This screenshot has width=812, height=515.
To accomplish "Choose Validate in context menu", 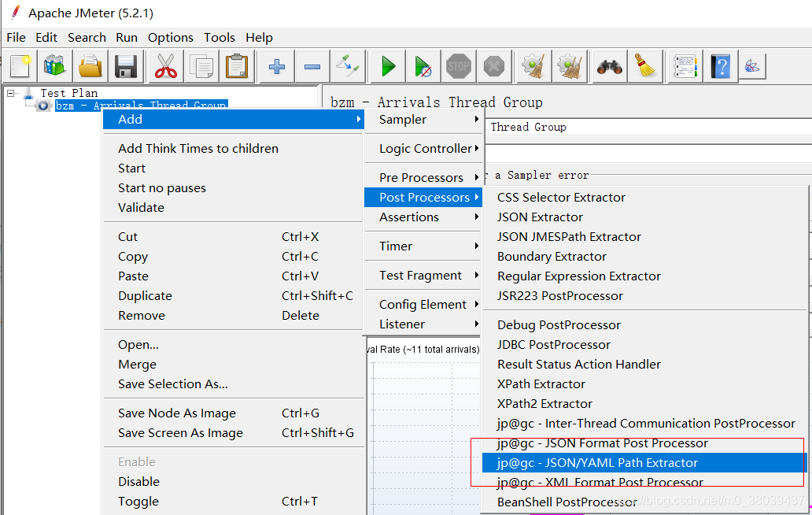I will pyautogui.click(x=233, y=208).
